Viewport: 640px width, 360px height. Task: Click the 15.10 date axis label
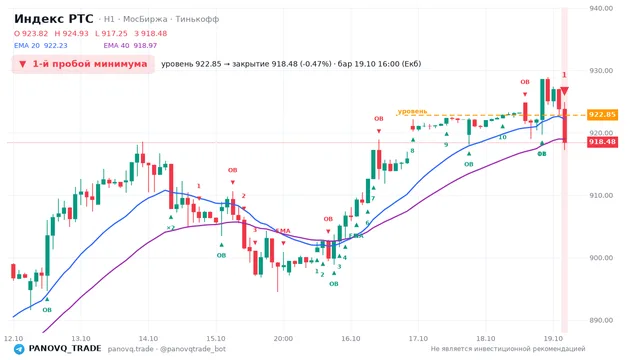(x=216, y=338)
